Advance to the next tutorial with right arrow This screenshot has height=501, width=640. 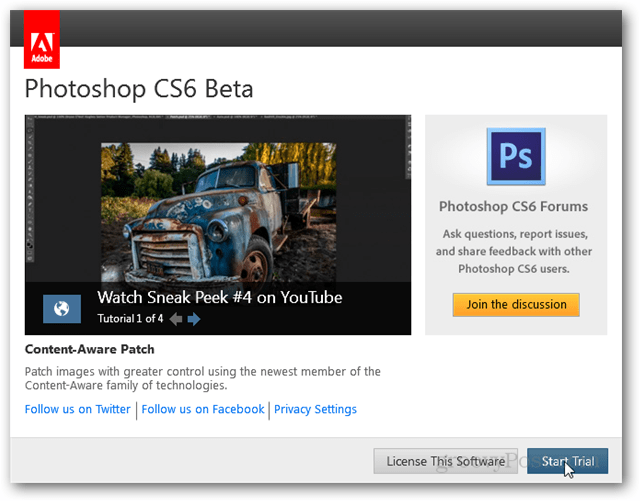194,320
